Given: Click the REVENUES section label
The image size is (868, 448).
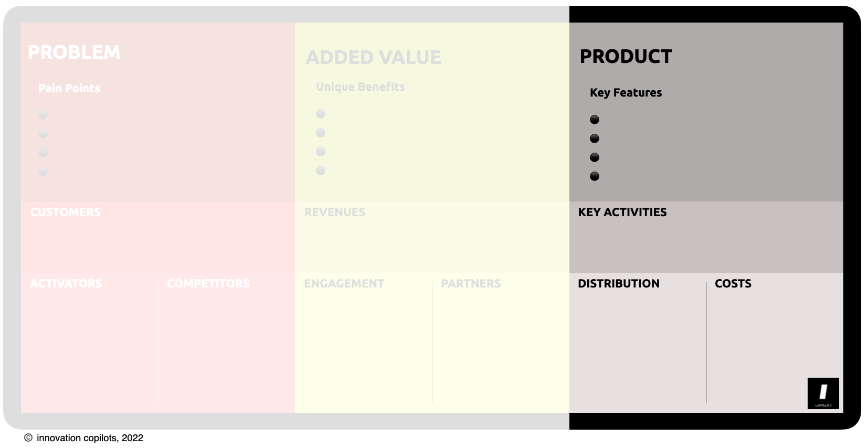Looking at the screenshot, I should pos(334,212).
